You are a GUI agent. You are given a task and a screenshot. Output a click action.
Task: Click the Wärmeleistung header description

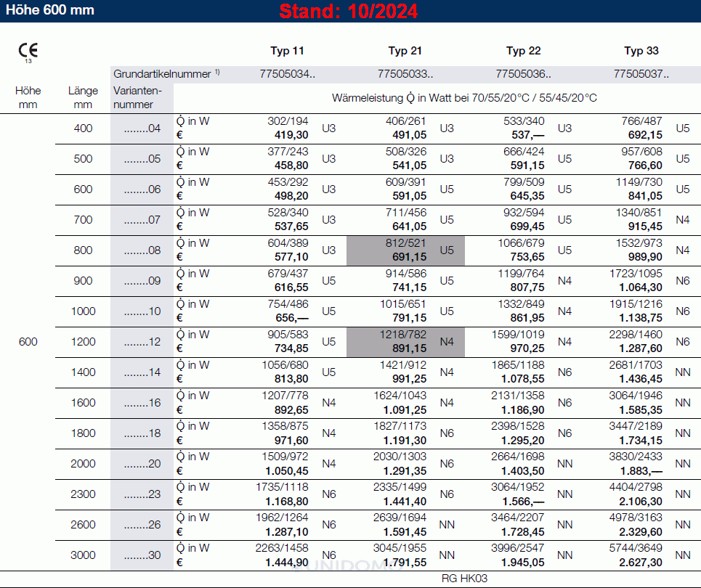tap(464, 97)
